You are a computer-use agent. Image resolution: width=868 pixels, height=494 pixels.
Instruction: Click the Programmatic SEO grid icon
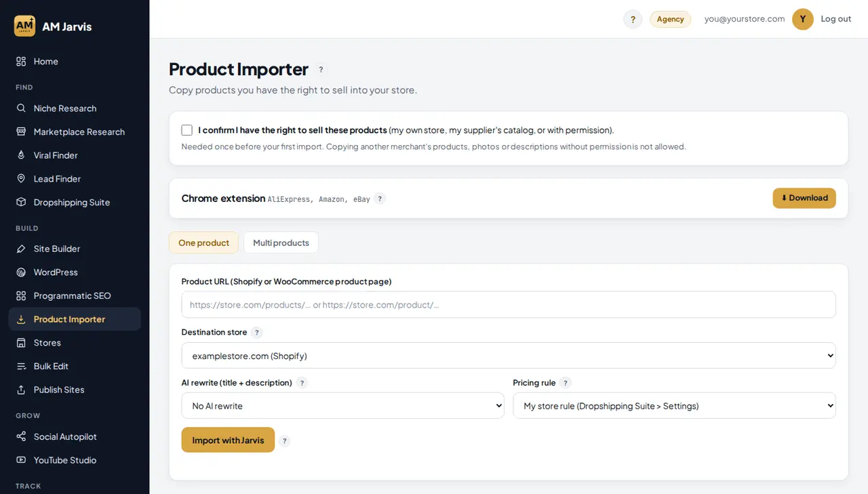tap(21, 295)
